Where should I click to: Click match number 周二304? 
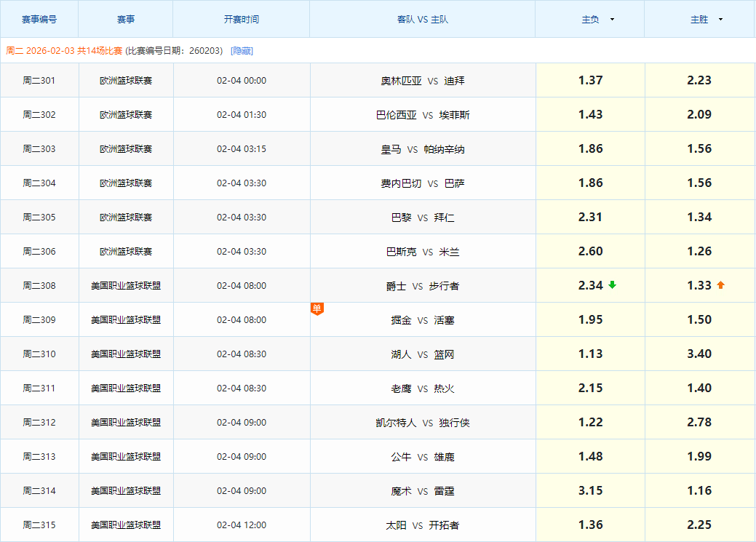tap(39, 183)
